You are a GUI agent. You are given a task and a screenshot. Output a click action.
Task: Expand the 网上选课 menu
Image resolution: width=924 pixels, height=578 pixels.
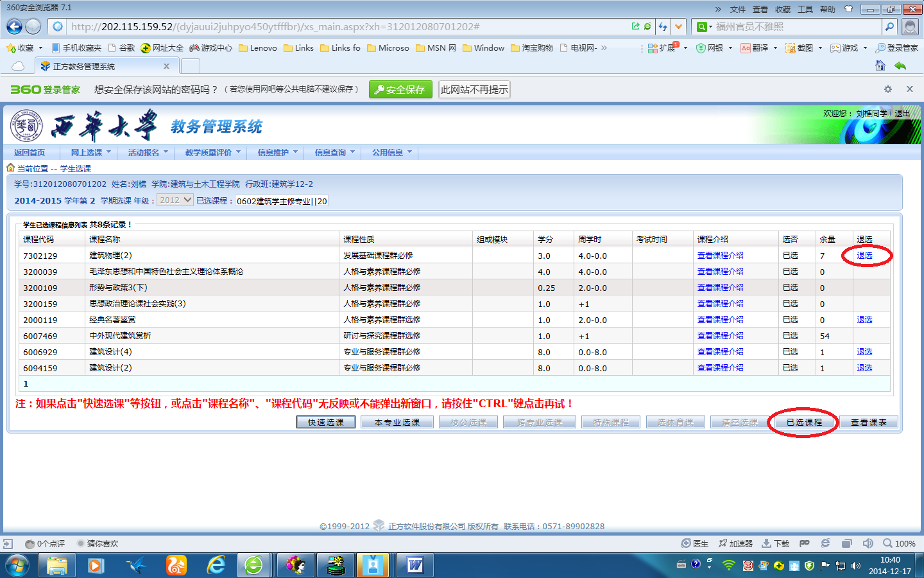coord(90,153)
